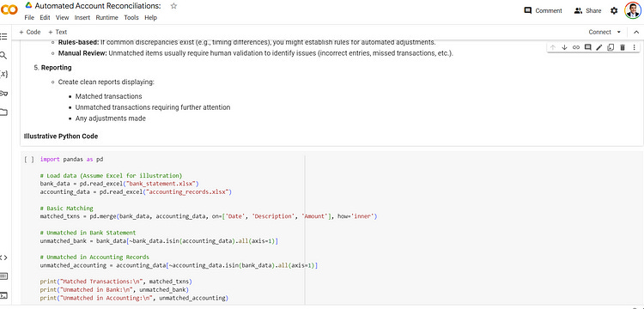This screenshot has width=644, height=309.
Task: Star the notebook with the star icon
Action: point(173,6)
